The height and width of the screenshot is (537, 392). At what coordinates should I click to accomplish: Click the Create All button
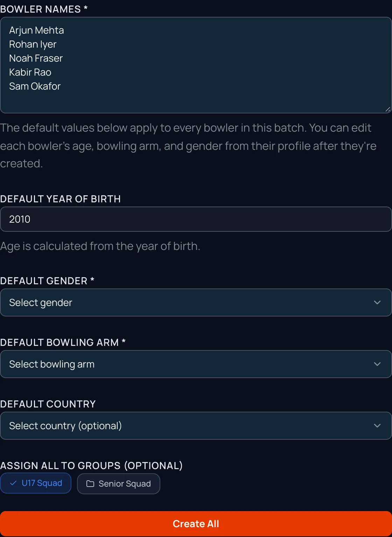[196, 524]
